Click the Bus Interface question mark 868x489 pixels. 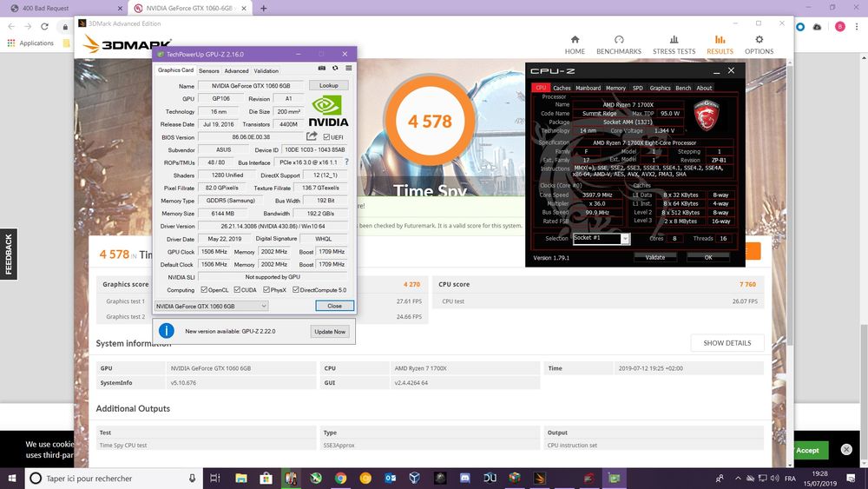346,162
